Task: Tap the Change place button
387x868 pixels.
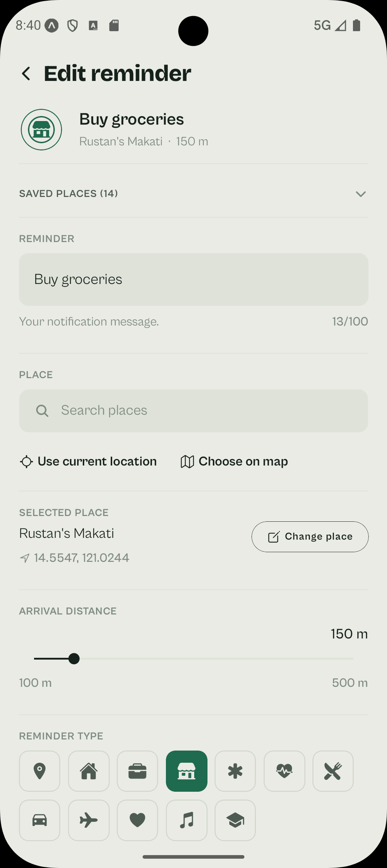Action: click(x=310, y=536)
